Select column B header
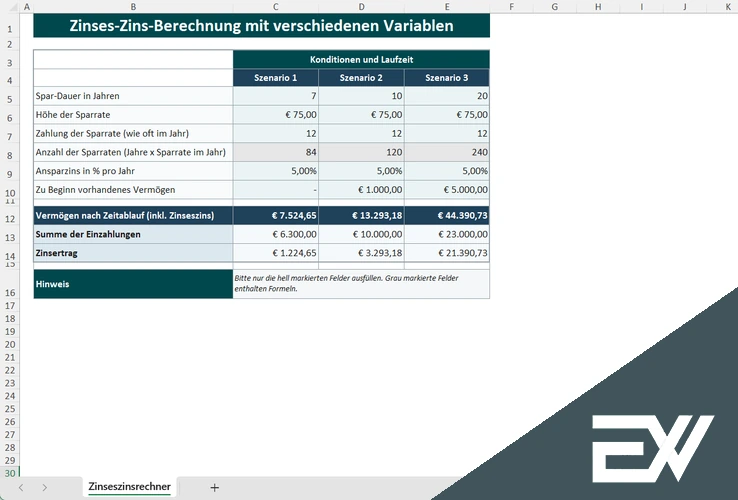The image size is (738, 500). click(133, 7)
